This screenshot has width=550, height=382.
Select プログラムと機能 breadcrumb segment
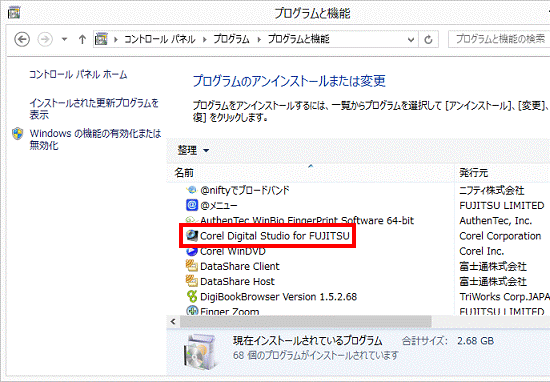[x=299, y=39]
